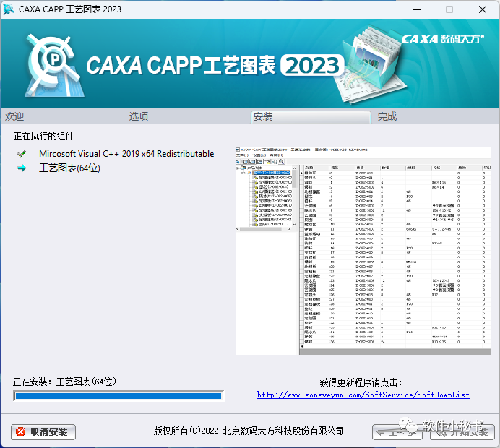
Task: Click the CAXA CAPP preview screenshot thumbnail
Action: [x=363, y=251]
